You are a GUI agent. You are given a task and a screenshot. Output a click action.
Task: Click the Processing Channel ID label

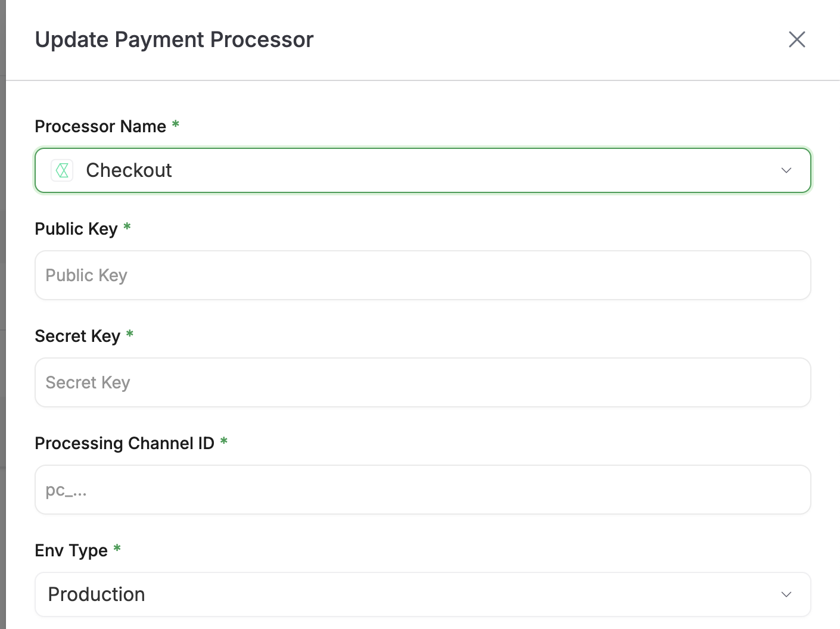point(124,443)
